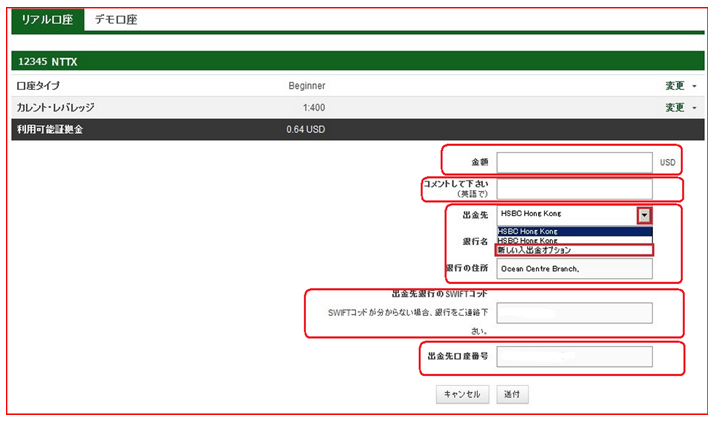Viewport: 715px width, 421px height.
Task: Expand arrow beside カレント・レバレッジ 変更
Action: [694, 109]
